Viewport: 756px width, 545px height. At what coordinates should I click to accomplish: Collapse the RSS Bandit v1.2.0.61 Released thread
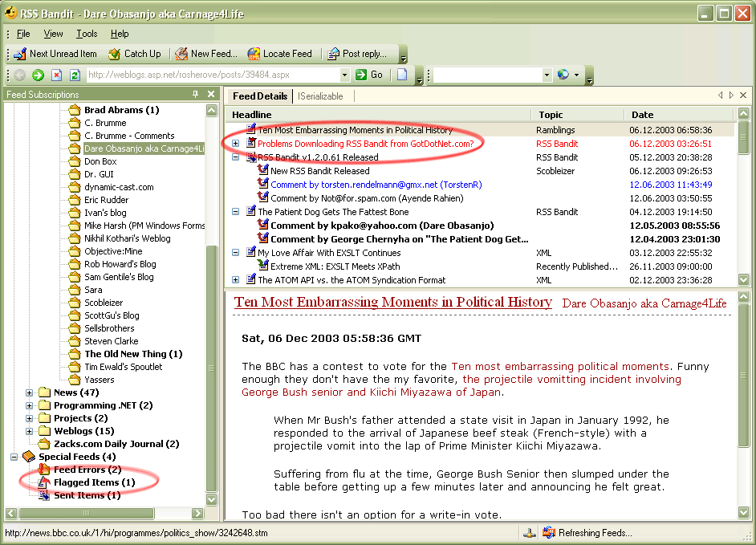click(x=235, y=157)
